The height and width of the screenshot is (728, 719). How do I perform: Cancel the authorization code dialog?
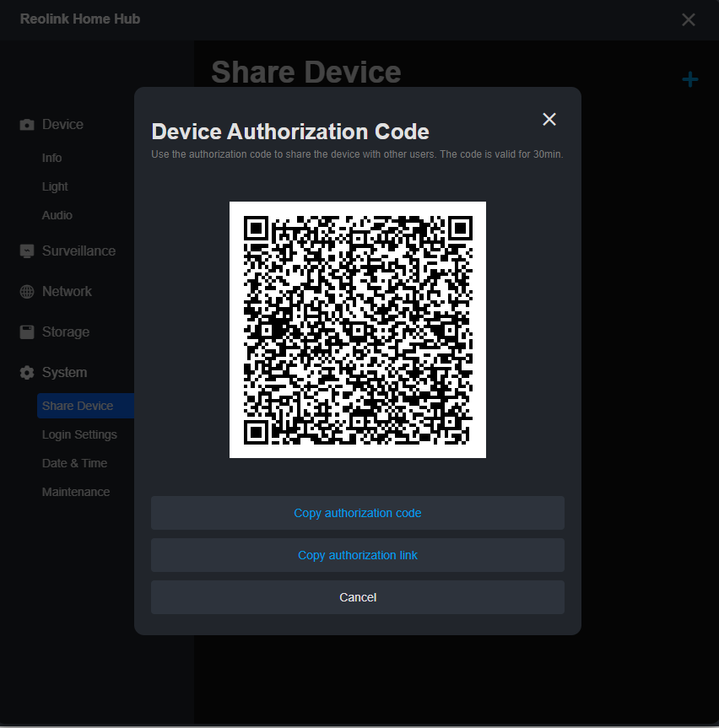358,597
